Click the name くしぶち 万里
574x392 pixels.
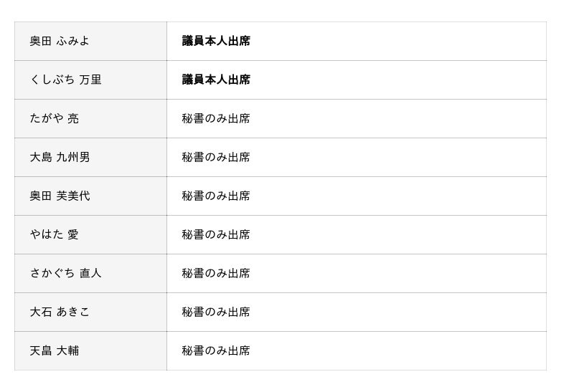click(65, 80)
